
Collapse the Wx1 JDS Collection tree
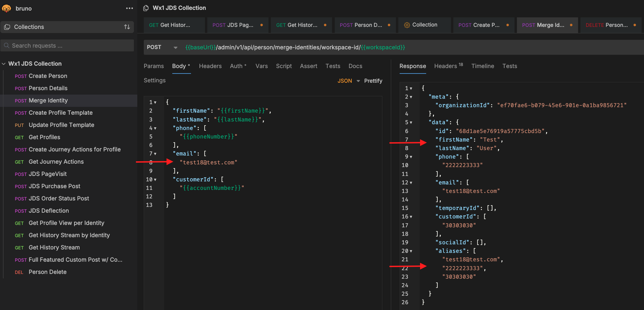click(x=4, y=64)
